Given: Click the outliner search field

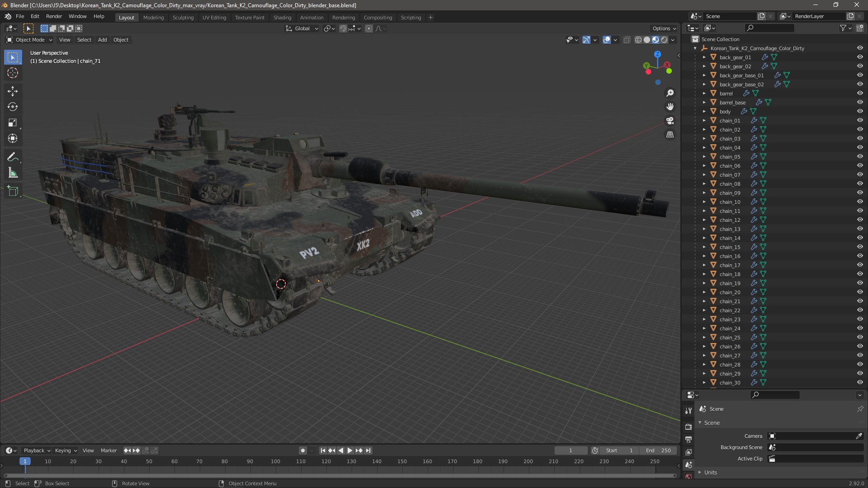Looking at the screenshot, I should pos(769,28).
